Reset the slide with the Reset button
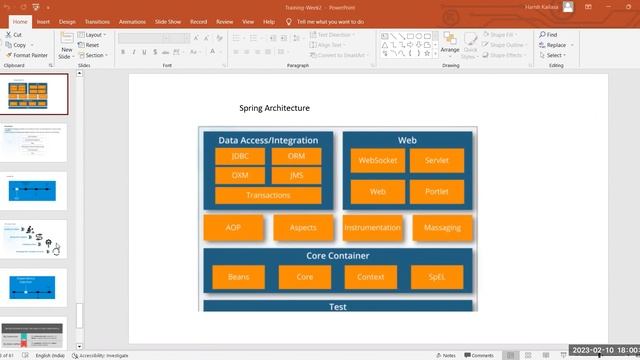Viewport: 640px width, 360px height. 89,45
